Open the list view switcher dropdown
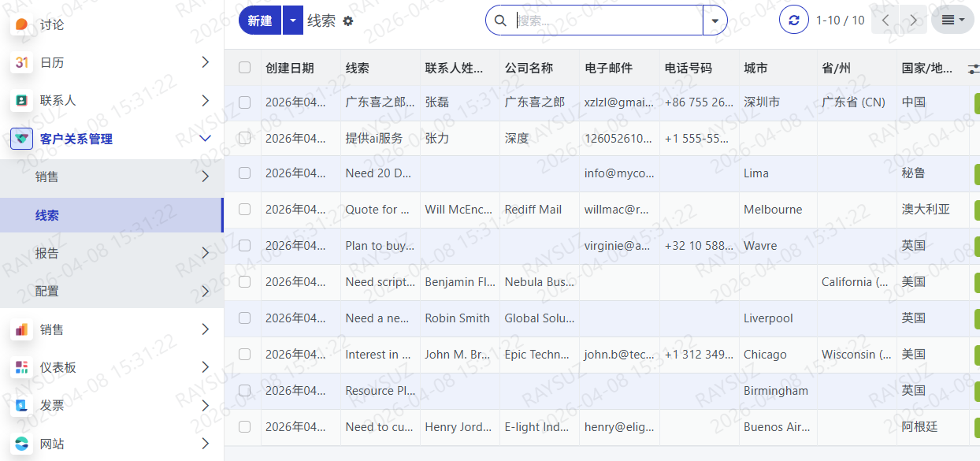 pos(952,20)
